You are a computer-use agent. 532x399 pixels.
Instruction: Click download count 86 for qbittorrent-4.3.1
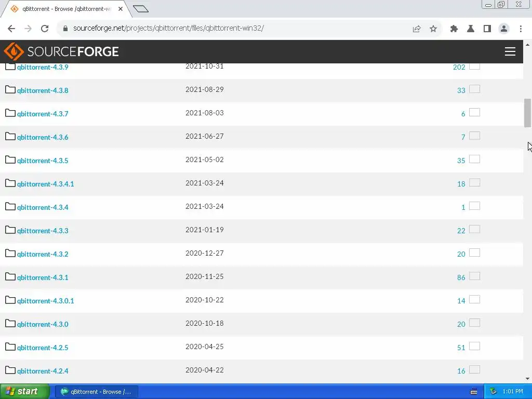(x=461, y=277)
